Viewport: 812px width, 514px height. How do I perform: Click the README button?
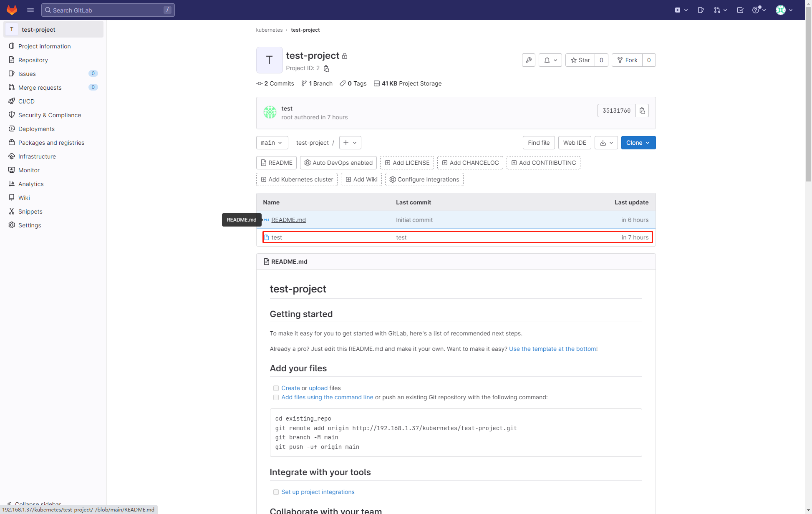pos(276,163)
